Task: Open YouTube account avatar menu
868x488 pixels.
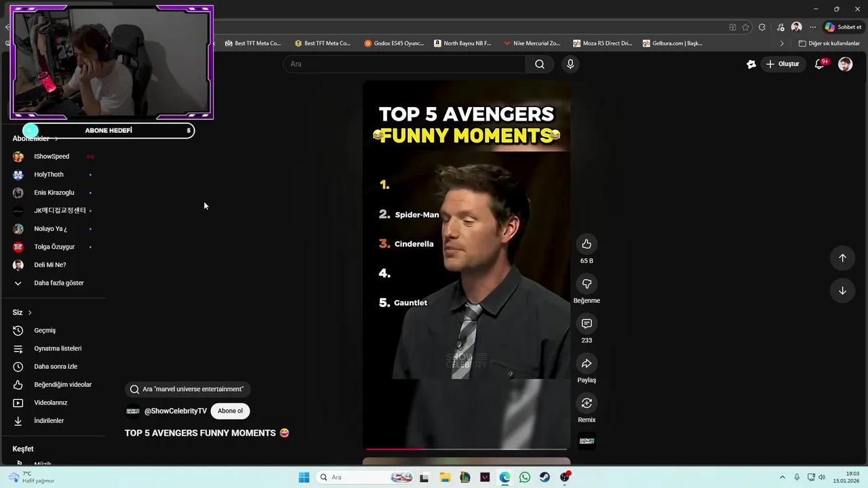Action: [845, 64]
